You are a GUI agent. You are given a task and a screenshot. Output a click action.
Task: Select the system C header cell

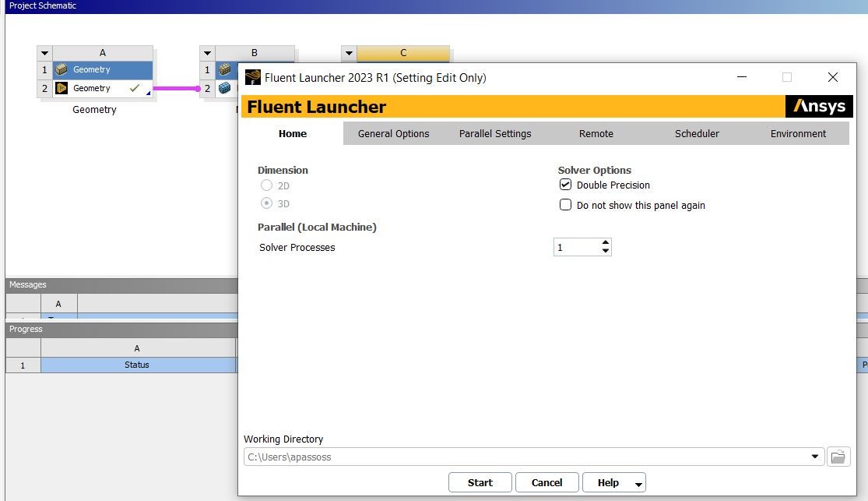coord(403,53)
